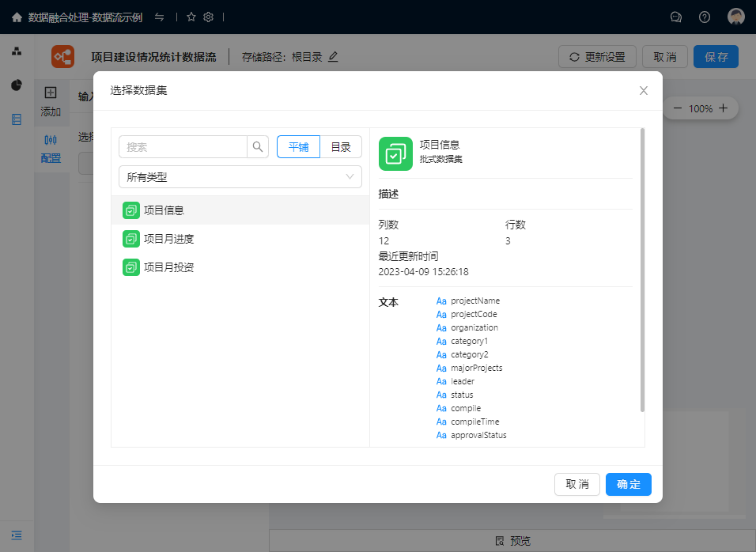Click the user avatar

(x=736, y=17)
